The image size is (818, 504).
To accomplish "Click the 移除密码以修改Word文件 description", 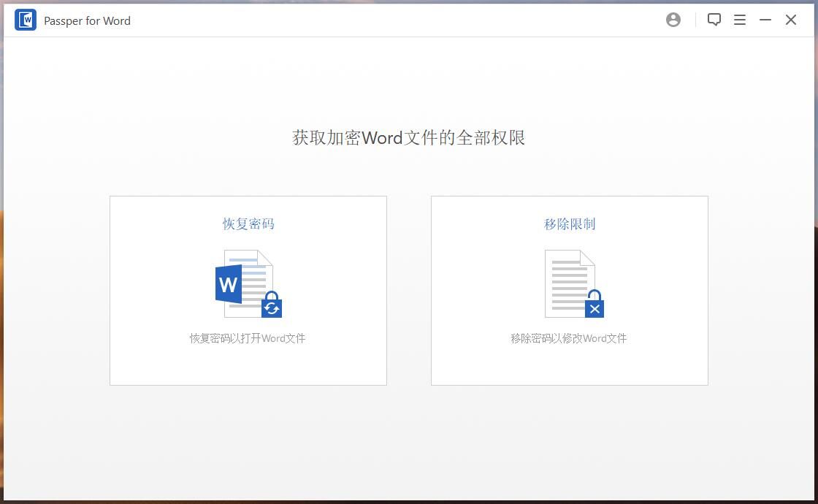I will tap(569, 338).
